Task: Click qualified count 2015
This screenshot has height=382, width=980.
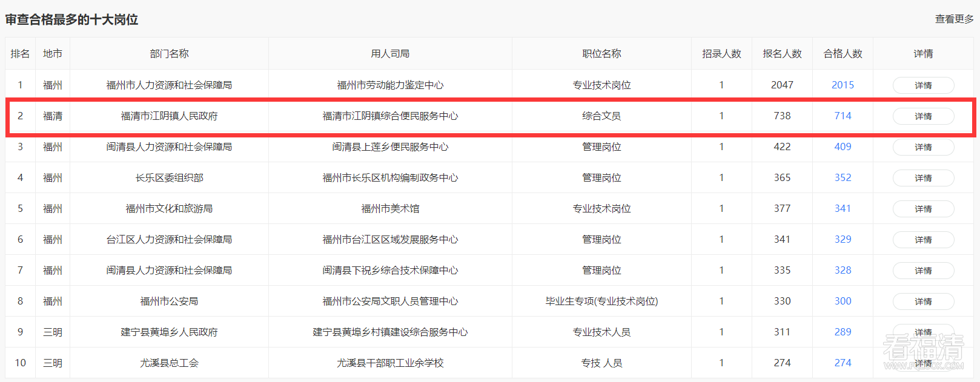Action: click(x=843, y=85)
